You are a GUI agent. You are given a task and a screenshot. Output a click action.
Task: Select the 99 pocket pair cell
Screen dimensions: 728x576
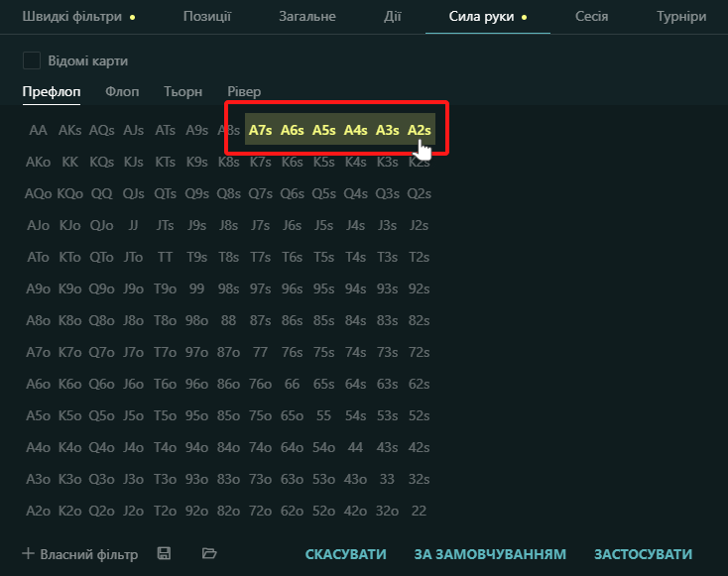coord(196,288)
